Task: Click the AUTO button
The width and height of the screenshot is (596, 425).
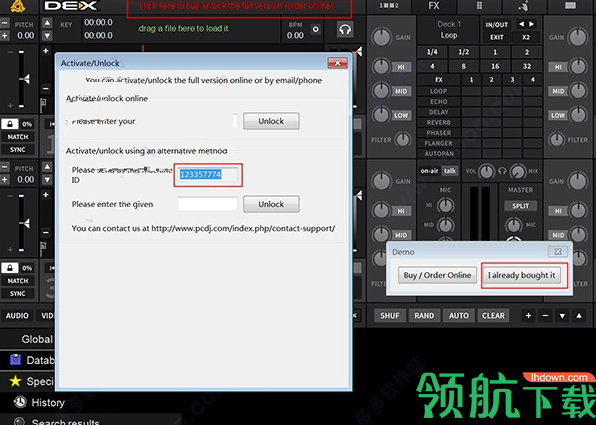Action: click(x=459, y=316)
